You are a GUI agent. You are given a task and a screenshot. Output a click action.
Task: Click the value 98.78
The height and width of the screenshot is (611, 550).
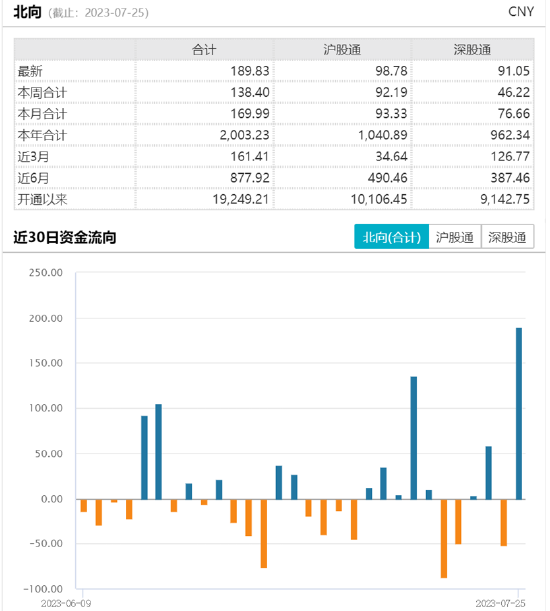[x=391, y=71]
